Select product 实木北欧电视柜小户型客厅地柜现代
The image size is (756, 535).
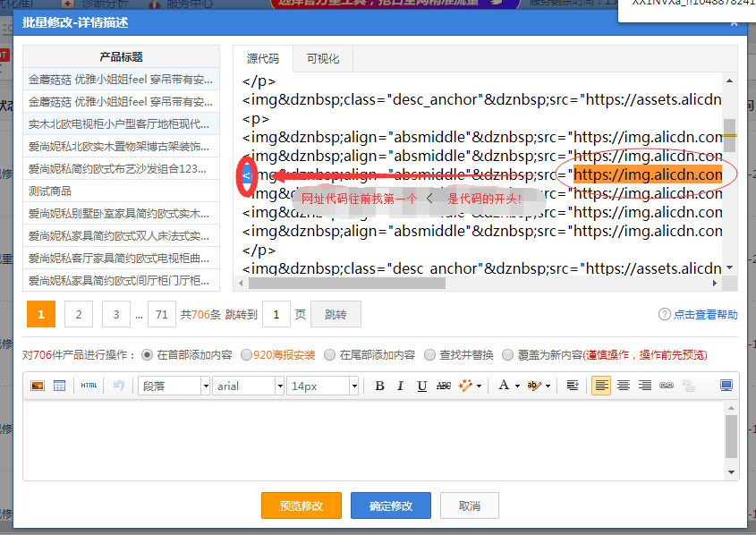121,123
